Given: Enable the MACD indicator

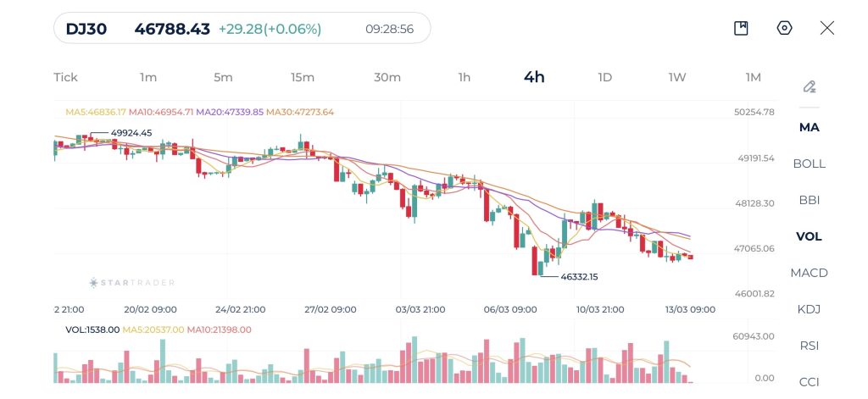Looking at the screenshot, I should pyautogui.click(x=809, y=273).
